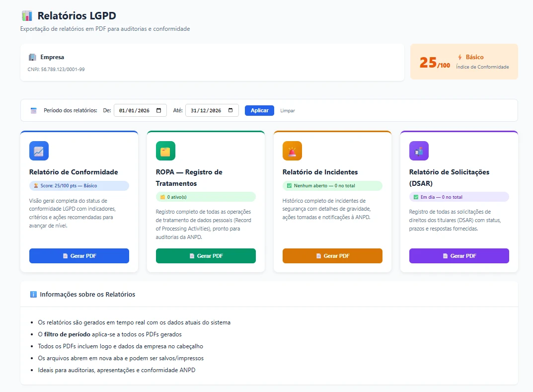Click the Ideais para auditorias bullet line
This screenshot has height=392, width=533.
[117, 370]
